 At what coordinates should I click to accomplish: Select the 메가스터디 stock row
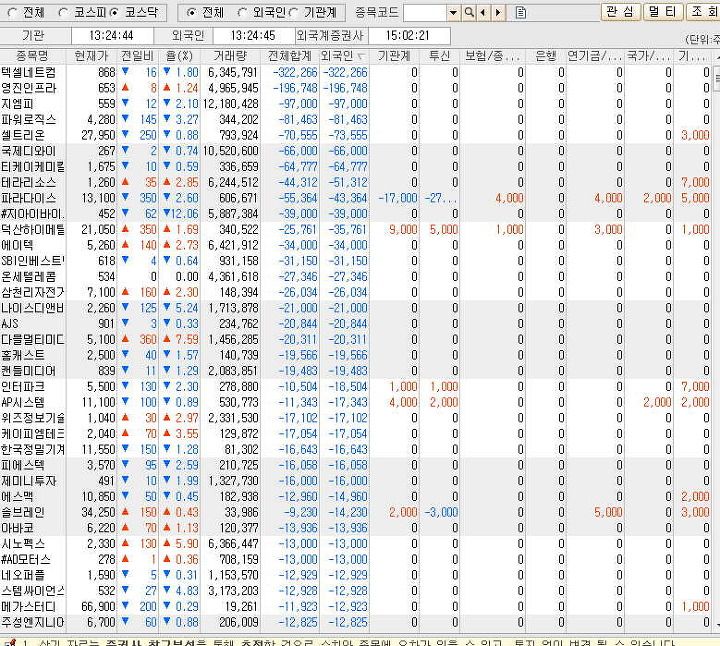click(355, 607)
